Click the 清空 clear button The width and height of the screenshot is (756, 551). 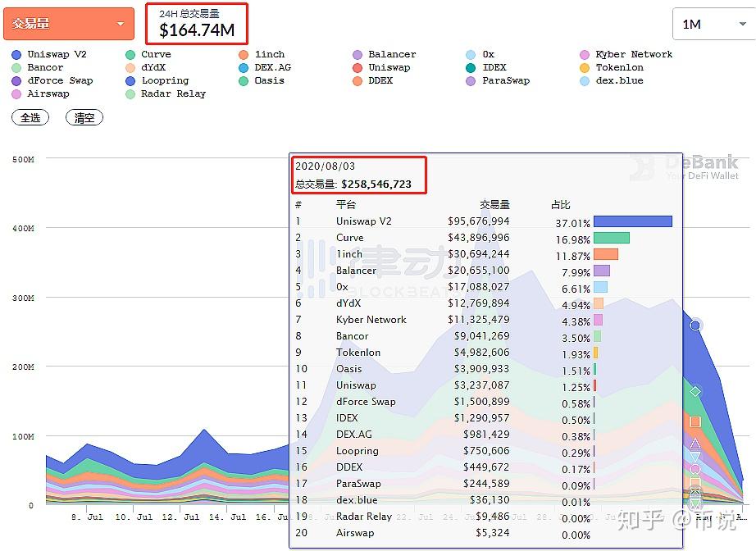(x=84, y=117)
